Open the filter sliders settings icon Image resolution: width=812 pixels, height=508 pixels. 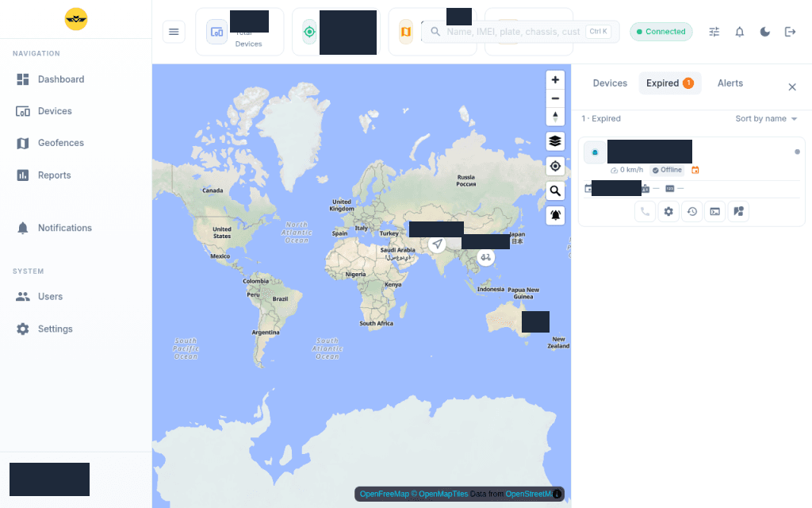pyautogui.click(x=714, y=32)
